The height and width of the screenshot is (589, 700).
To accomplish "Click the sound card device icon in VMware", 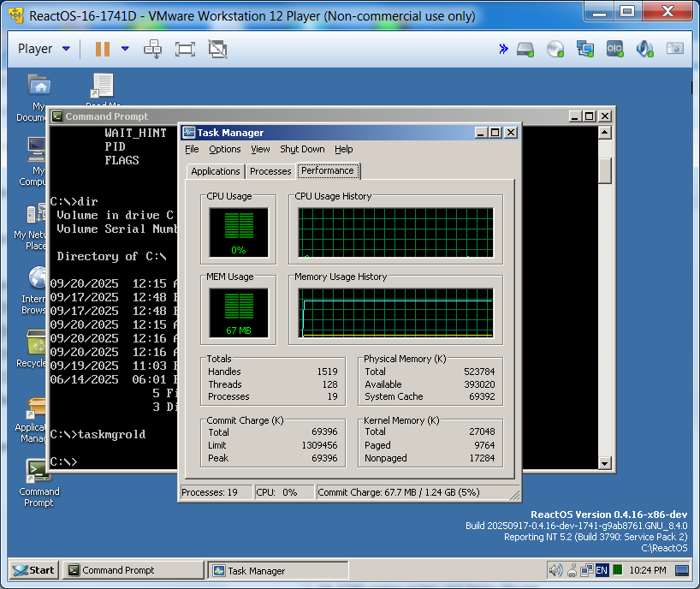I will click(x=644, y=49).
